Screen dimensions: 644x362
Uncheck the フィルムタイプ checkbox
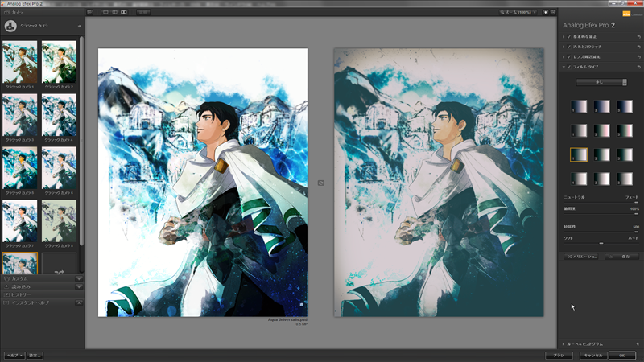(569, 67)
